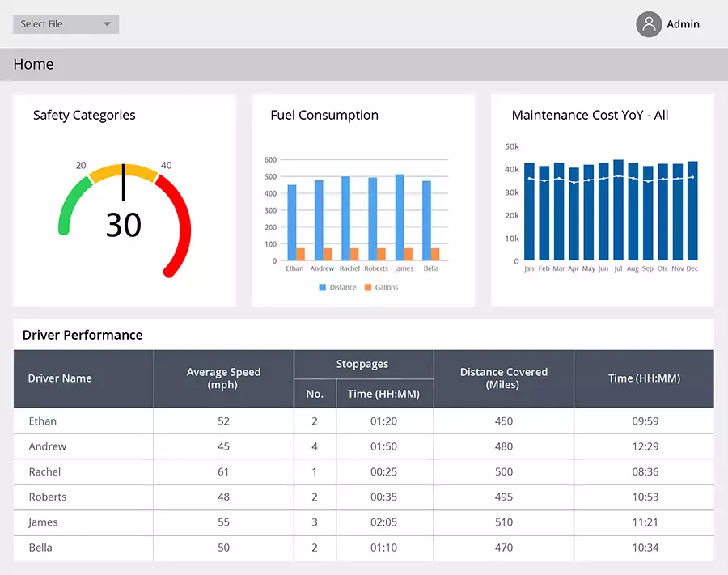This screenshot has height=575, width=728.
Task: Click the Stoppages column group header
Action: click(x=362, y=364)
